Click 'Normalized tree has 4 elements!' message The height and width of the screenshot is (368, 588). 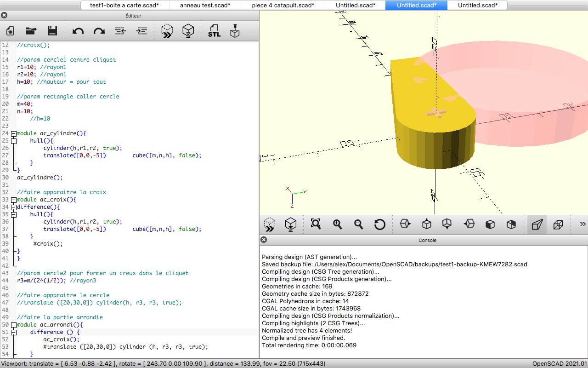coord(307,331)
